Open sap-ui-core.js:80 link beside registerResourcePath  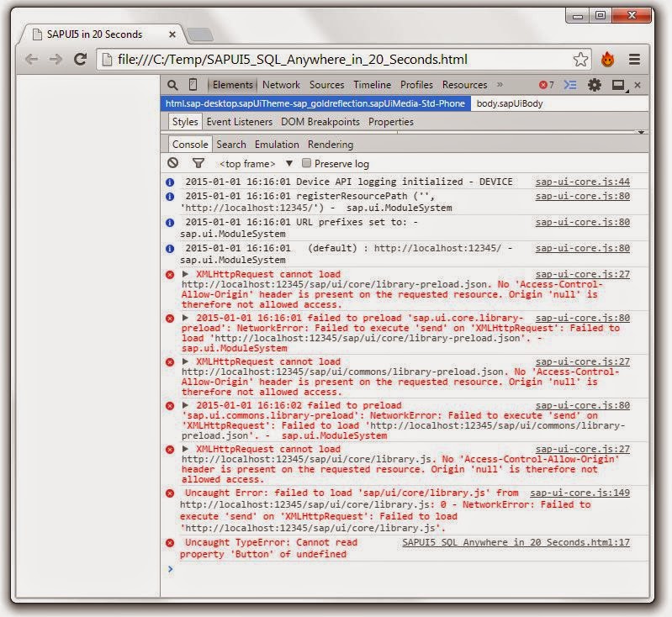[x=583, y=196]
